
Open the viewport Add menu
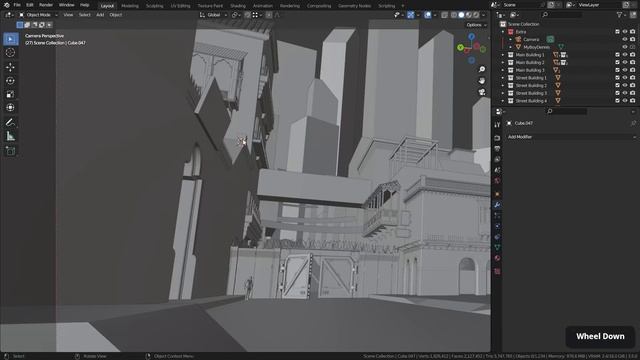(x=100, y=15)
